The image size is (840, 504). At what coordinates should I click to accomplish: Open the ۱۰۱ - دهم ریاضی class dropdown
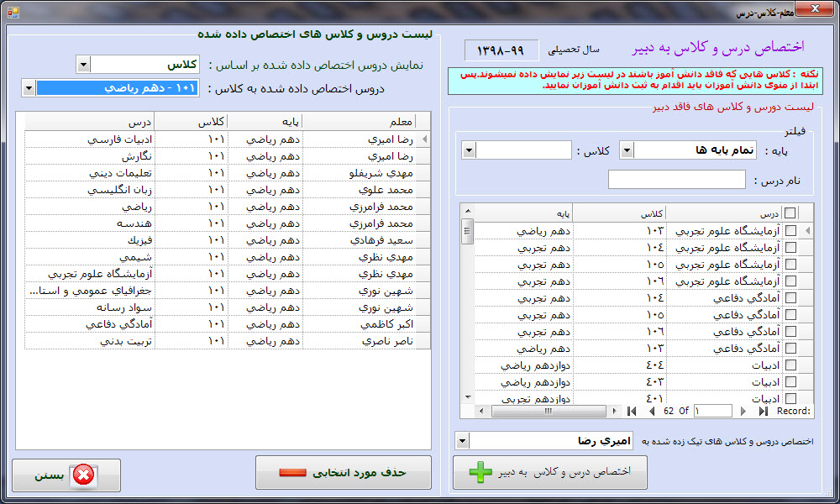coord(29,88)
